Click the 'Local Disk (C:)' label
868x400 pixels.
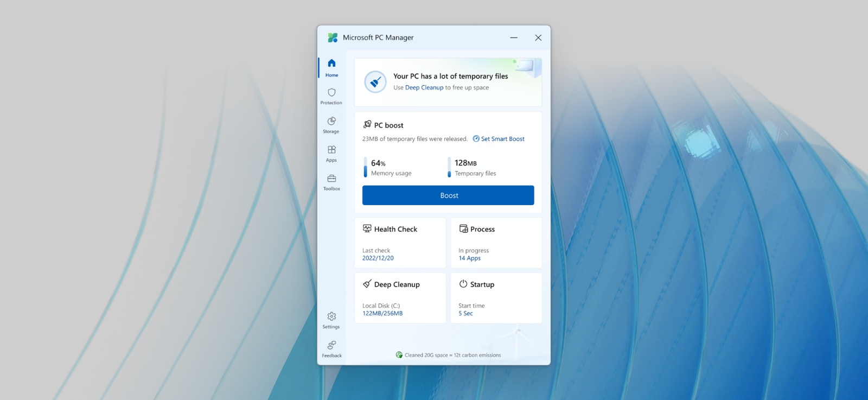[381, 306]
